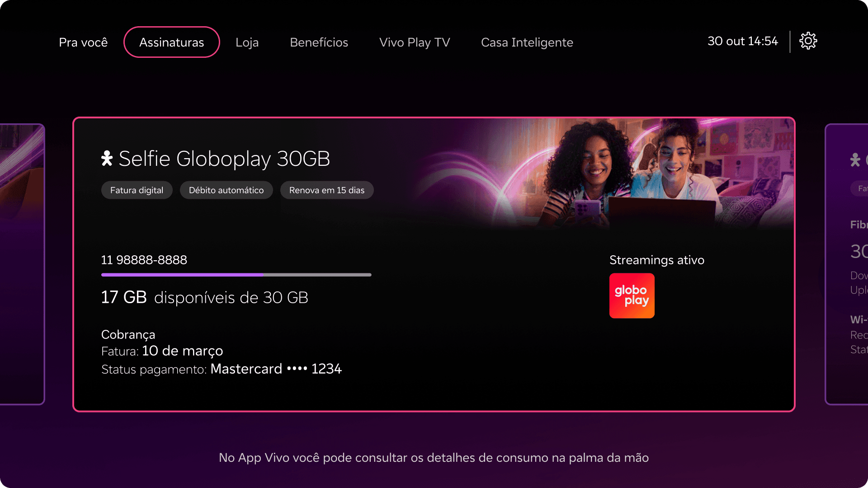The width and height of the screenshot is (868, 488).
Task: Click the data usage progress bar
Action: [236, 275]
